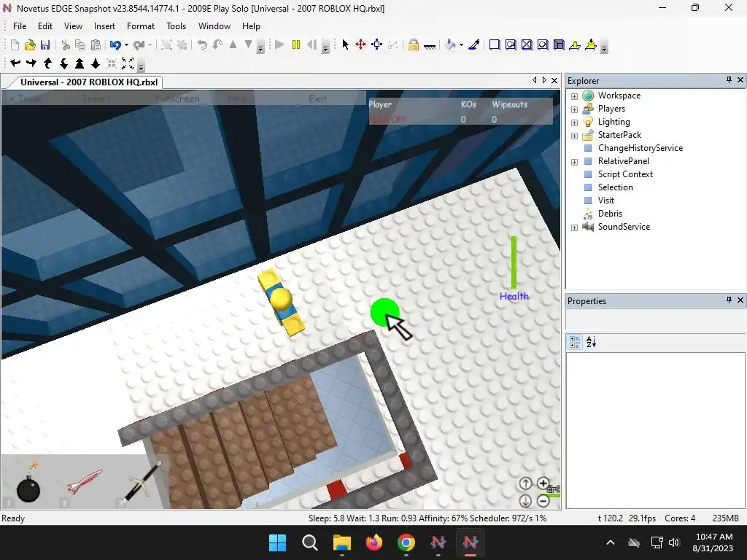This screenshot has width=747, height=560.
Task: Select the inlet surface tool
Action: click(559, 44)
